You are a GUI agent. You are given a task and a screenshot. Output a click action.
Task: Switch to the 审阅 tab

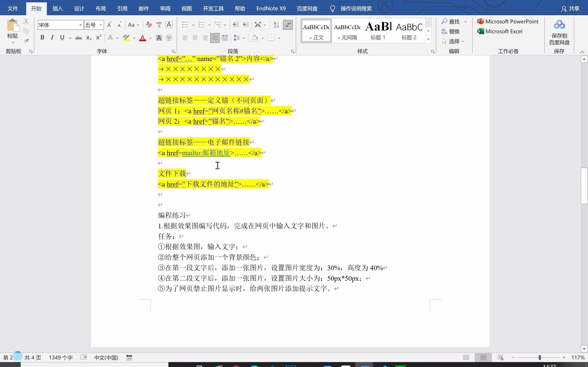pos(165,9)
